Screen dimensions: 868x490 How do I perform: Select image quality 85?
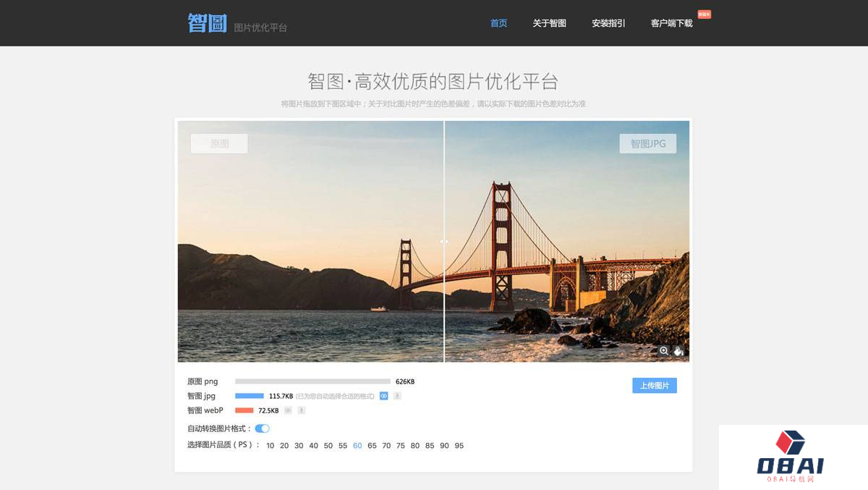(x=430, y=446)
